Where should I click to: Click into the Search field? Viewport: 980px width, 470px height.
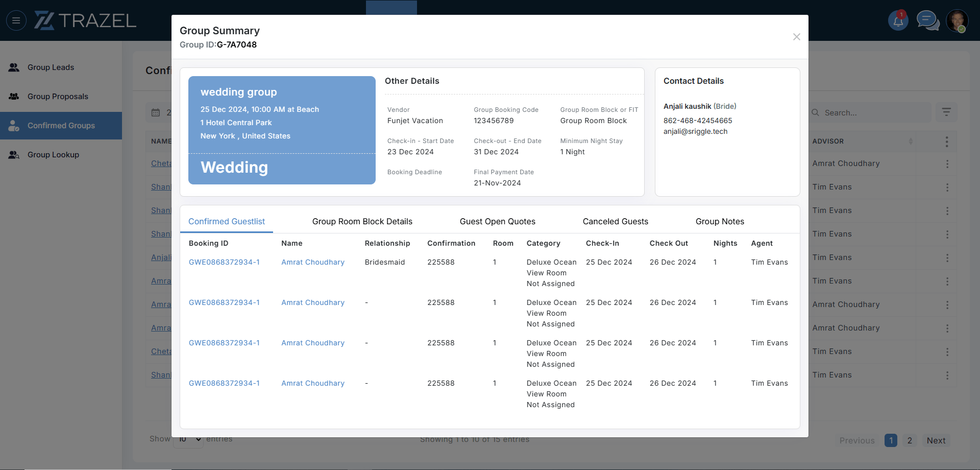click(x=873, y=112)
